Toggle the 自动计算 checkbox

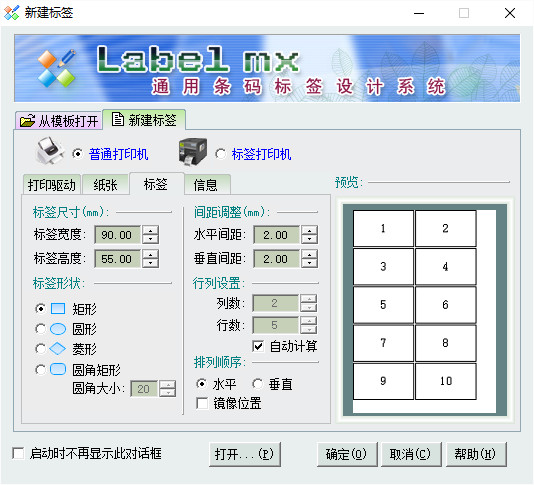click(258, 346)
